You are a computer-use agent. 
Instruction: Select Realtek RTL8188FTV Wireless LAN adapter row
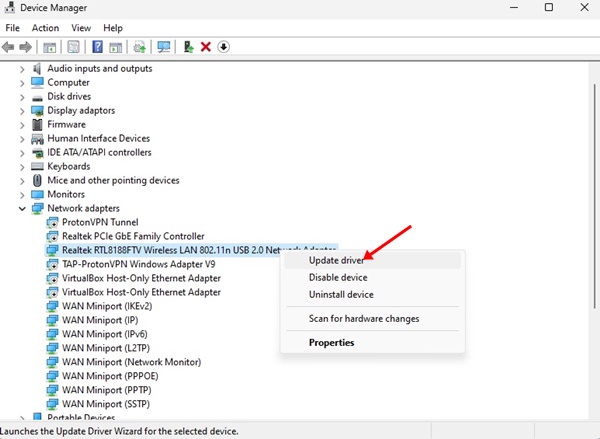[x=191, y=250]
